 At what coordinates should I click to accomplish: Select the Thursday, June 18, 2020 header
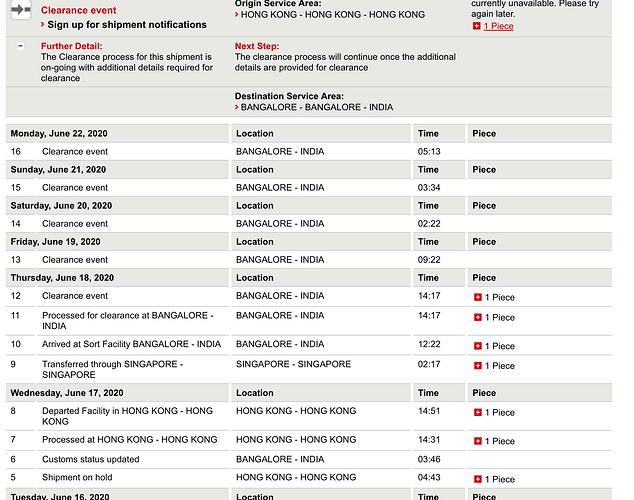pyautogui.click(x=62, y=278)
